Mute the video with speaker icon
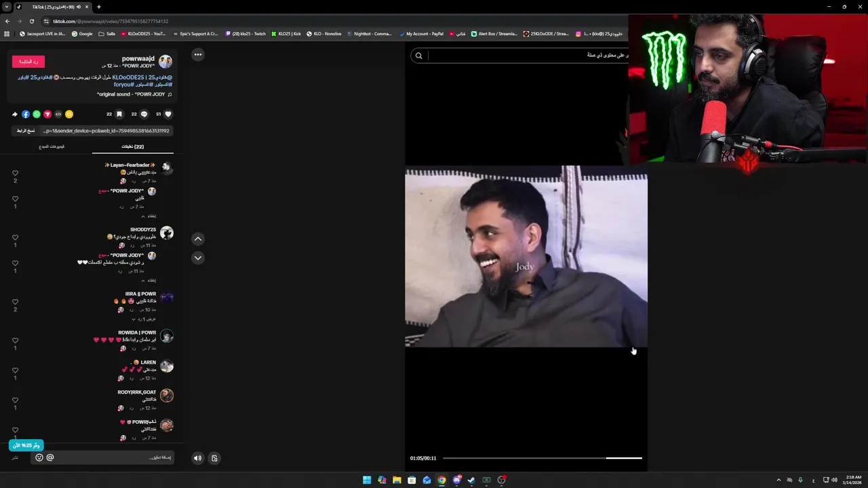Screen dimensions: 868x488 tap(197, 458)
